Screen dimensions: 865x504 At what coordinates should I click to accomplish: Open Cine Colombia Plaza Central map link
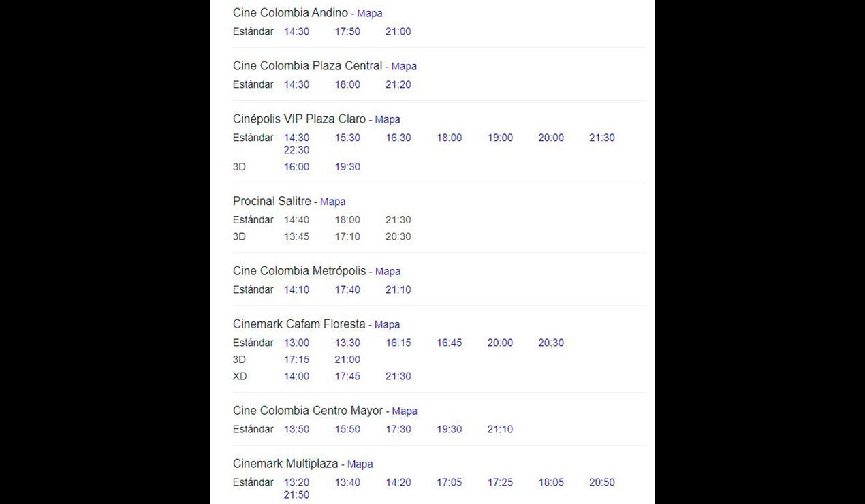[x=404, y=67]
